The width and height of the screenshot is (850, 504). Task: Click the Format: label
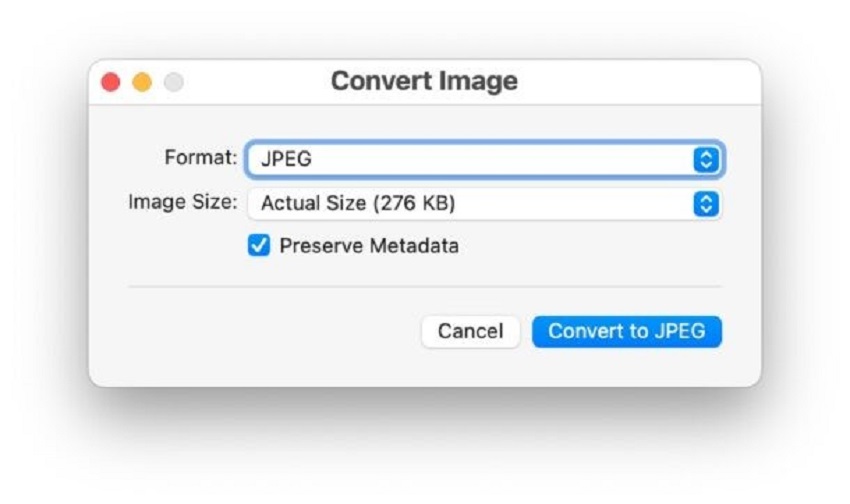[201, 158]
